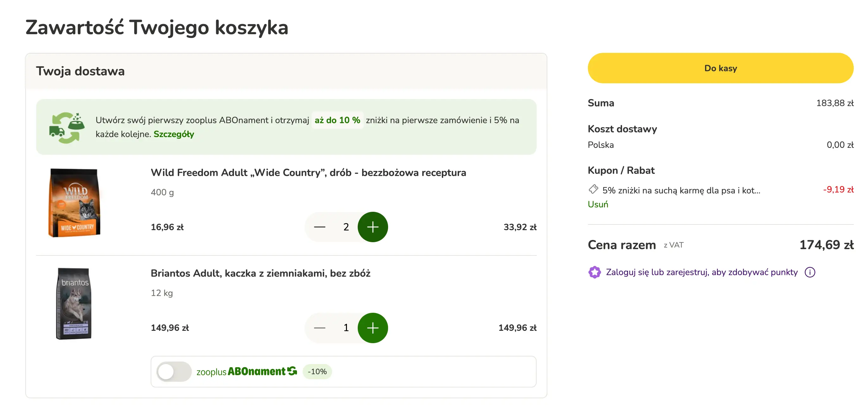Click the -10% badge next to ABOnament toggle
This screenshot has height=409, width=868.
click(317, 371)
